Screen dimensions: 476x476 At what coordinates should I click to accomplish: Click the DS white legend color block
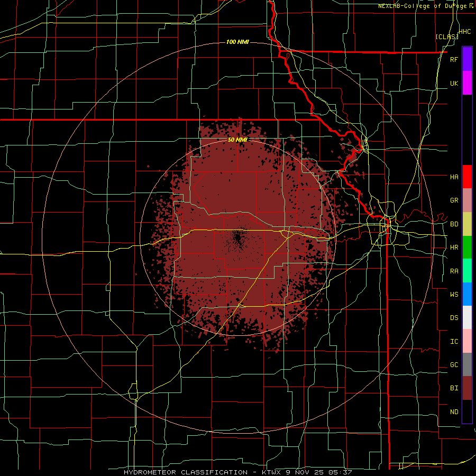(x=467, y=317)
